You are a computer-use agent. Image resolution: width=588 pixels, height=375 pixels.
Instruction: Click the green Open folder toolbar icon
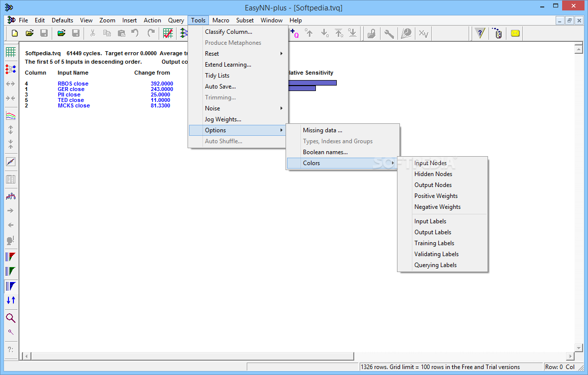coord(62,33)
